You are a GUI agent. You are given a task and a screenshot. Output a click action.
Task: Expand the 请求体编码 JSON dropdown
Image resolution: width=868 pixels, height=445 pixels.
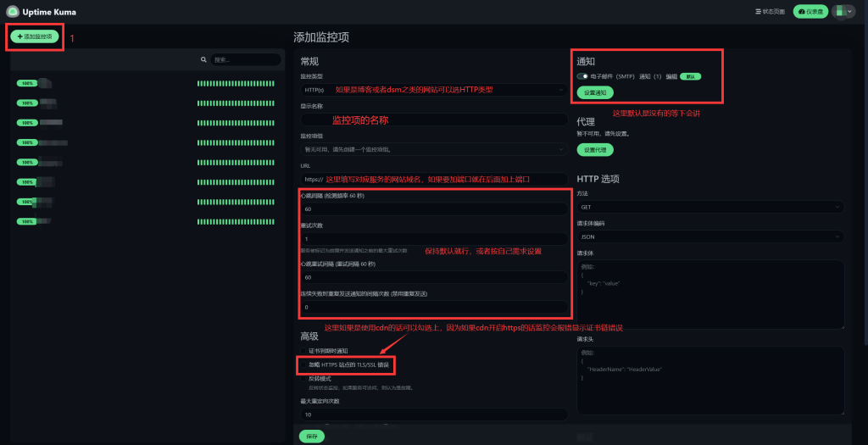[x=710, y=236]
